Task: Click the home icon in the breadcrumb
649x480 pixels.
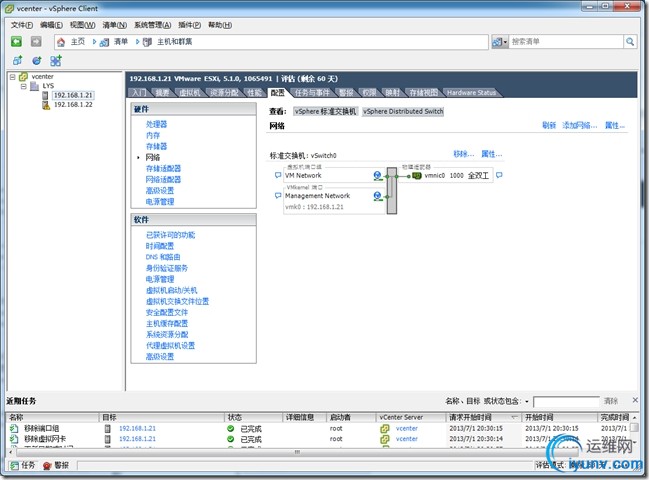Action: [61, 42]
